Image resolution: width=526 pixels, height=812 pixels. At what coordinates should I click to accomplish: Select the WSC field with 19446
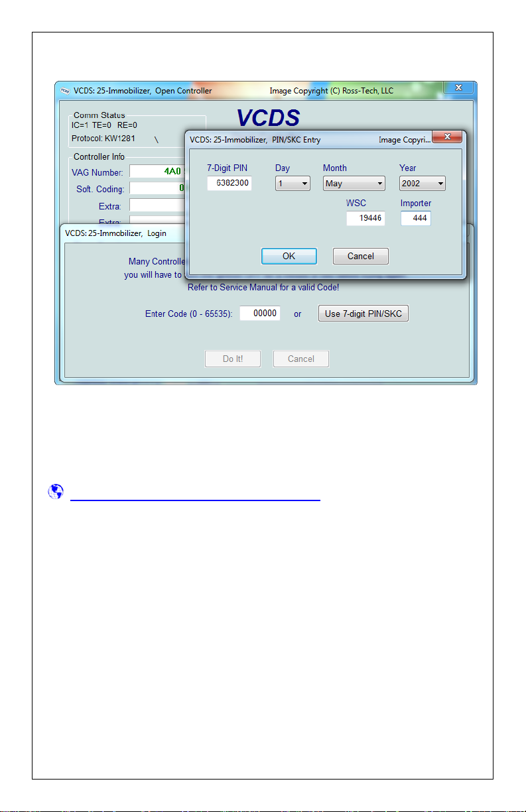pyautogui.click(x=365, y=218)
